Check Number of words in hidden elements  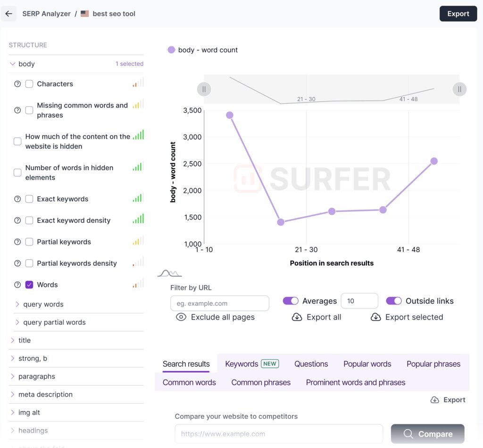(x=17, y=172)
